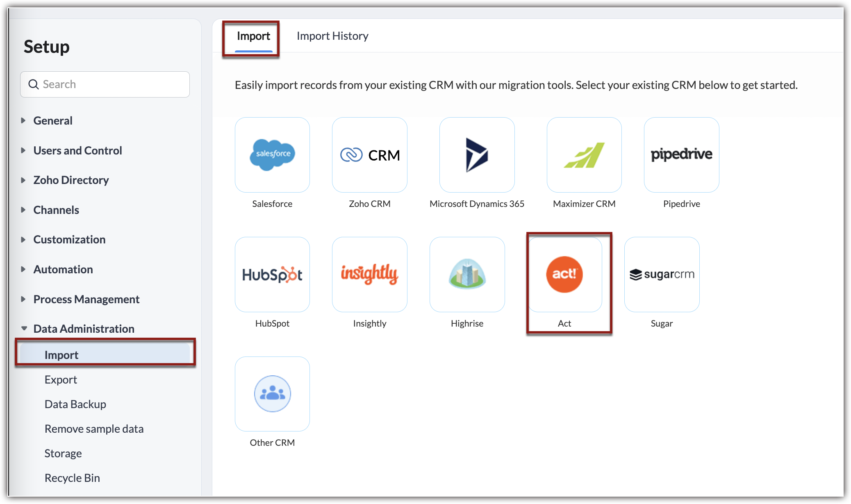
Task: Pick the Pipedrive import tile
Action: tap(681, 155)
